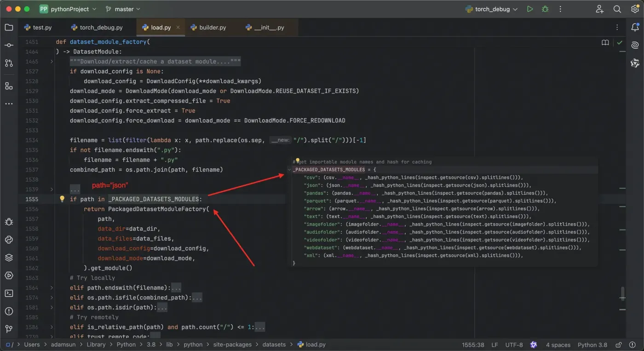The height and width of the screenshot is (351, 644).
Task: Expand the folded elif at line 1574
Action: (x=52, y=298)
